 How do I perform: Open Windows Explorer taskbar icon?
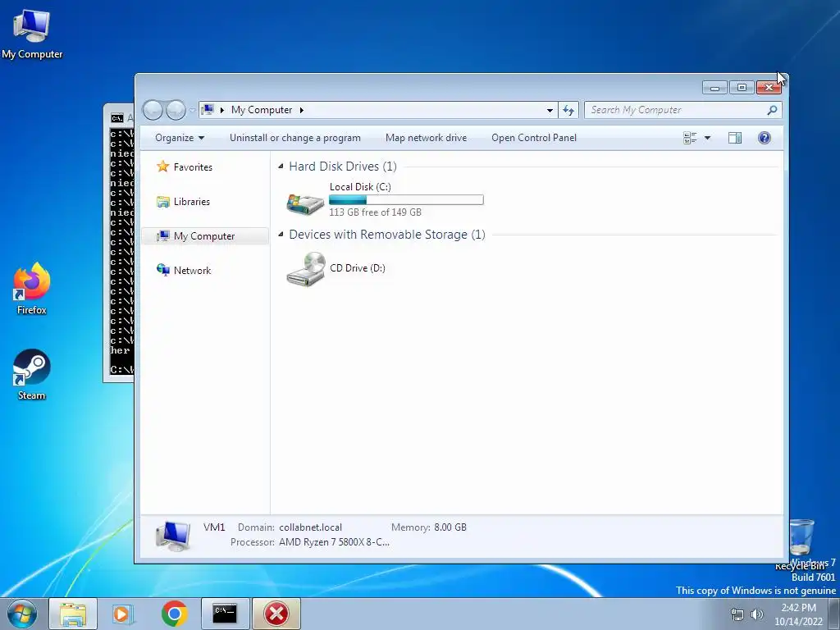[x=73, y=614]
